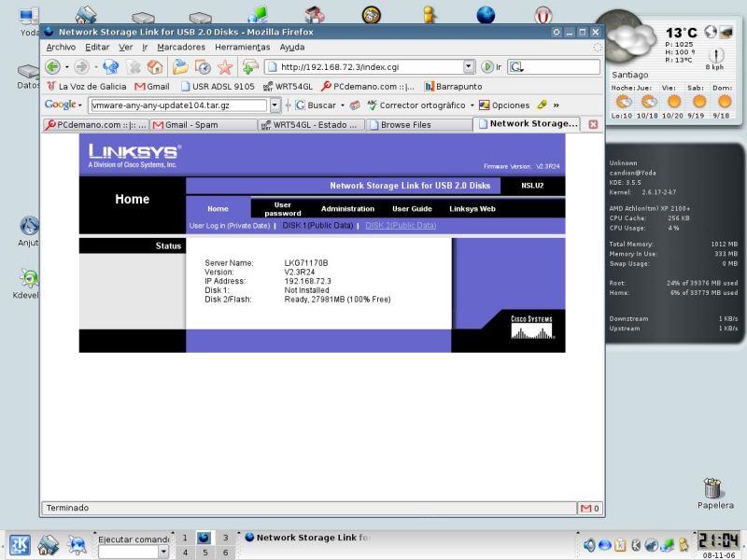Image resolution: width=747 pixels, height=560 pixels.
Task: Open the Archivo menu
Action: coord(61,48)
